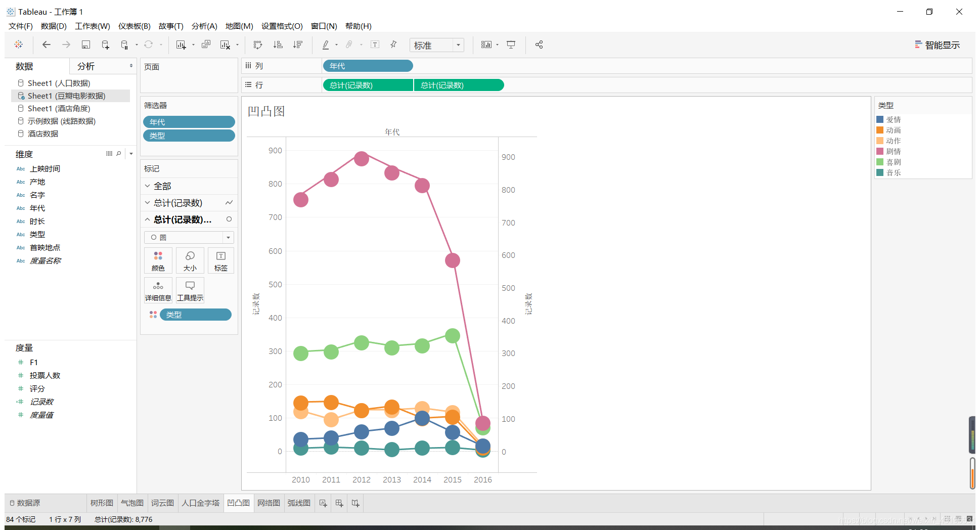Open the clear sheet dropdown arrow
980x530 pixels.
pyautogui.click(x=237, y=45)
